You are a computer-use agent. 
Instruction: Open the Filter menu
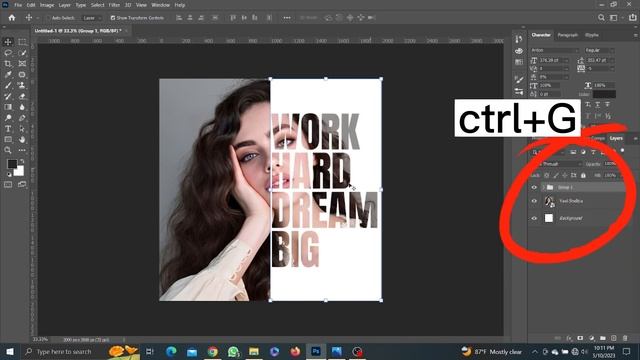tap(114, 5)
